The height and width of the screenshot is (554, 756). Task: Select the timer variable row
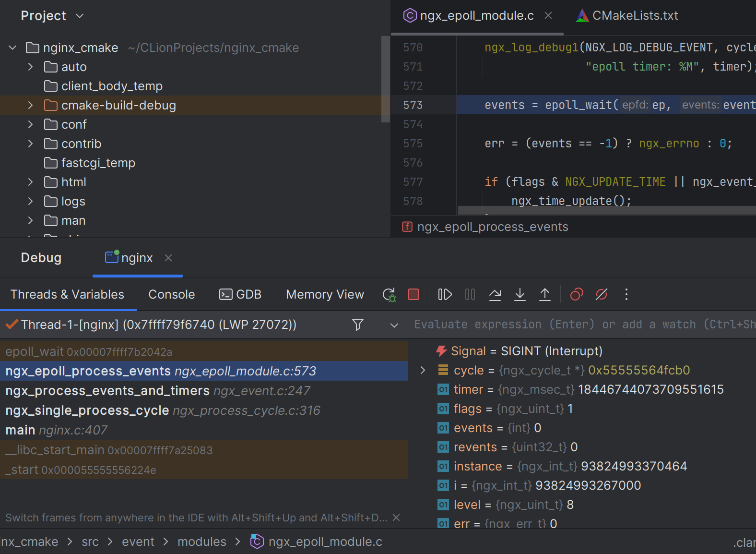pos(582,389)
